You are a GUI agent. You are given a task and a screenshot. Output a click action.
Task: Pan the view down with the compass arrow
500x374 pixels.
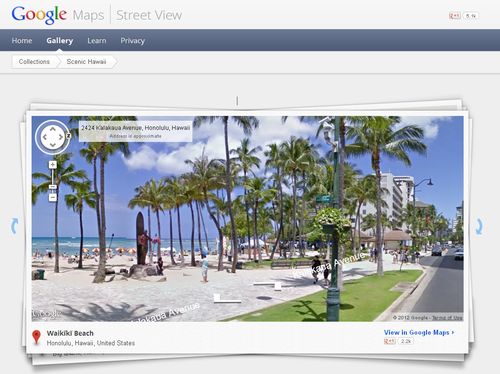tap(53, 145)
